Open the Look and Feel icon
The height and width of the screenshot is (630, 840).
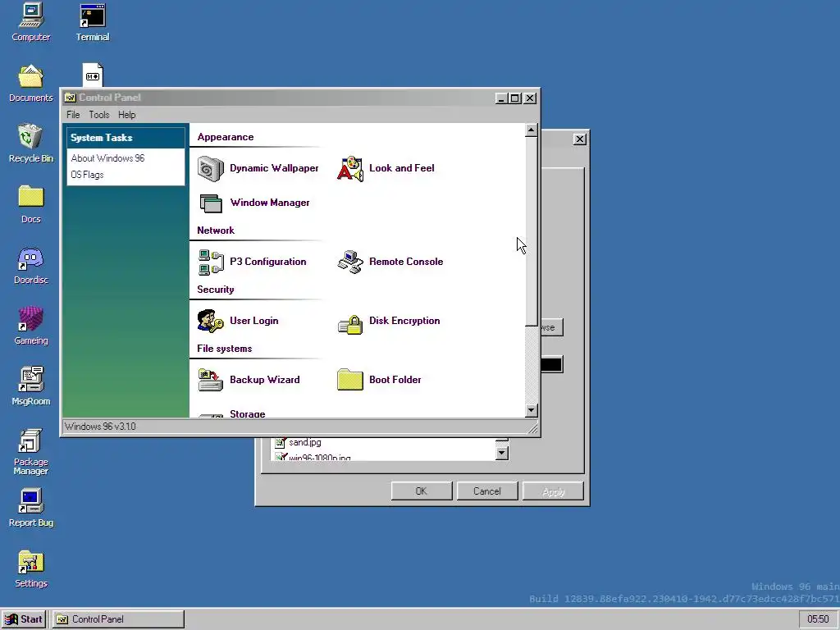click(349, 169)
